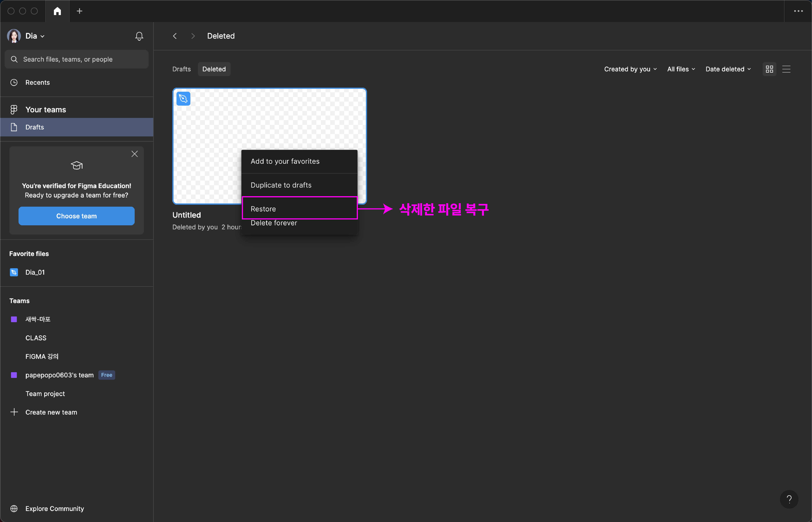This screenshot has height=522, width=812.
Task: Click the Deleted by you text
Action: pos(195,227)
